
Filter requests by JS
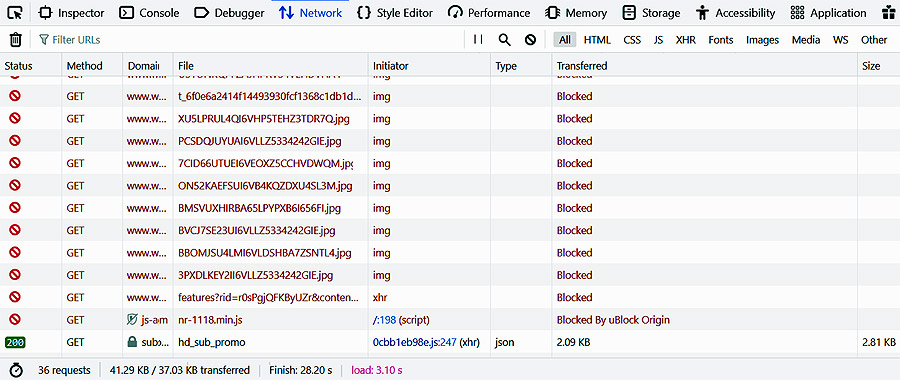(x=658, y=40)
